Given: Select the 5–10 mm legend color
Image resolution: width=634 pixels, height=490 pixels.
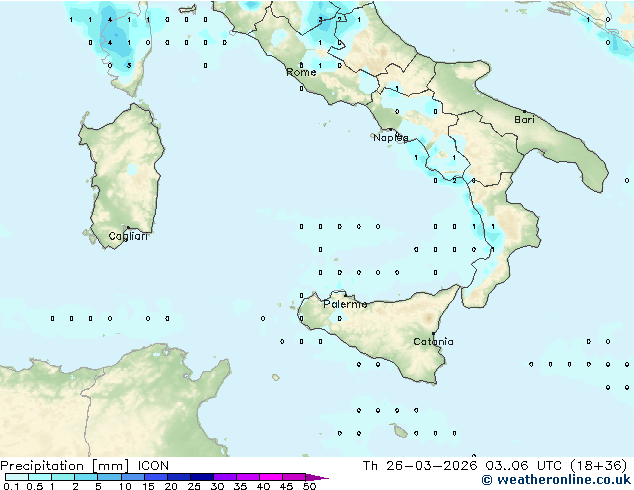Looking at the screenshot, I should (x=109, y=477).
